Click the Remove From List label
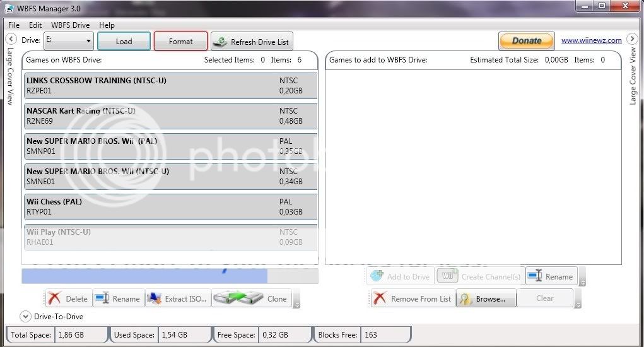This screenshot has width=644, height=347. point(421,299)
